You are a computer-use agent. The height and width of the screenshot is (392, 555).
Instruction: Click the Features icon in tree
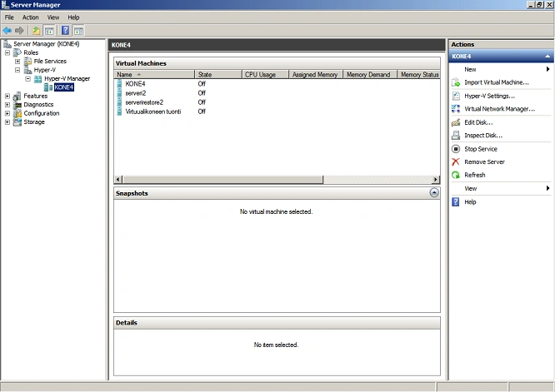(x=17, y=96)
